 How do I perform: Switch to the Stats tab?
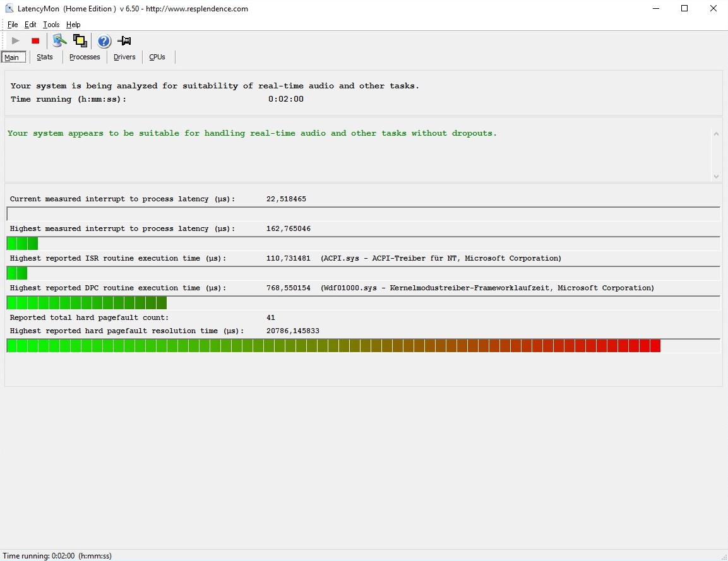pyautogui.click(x=45, y=57)
